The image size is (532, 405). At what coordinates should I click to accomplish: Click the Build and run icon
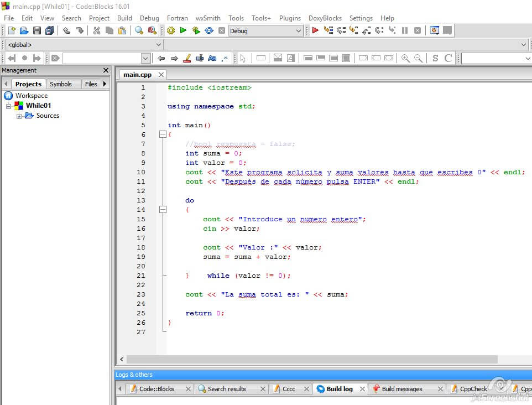(196, 30)
